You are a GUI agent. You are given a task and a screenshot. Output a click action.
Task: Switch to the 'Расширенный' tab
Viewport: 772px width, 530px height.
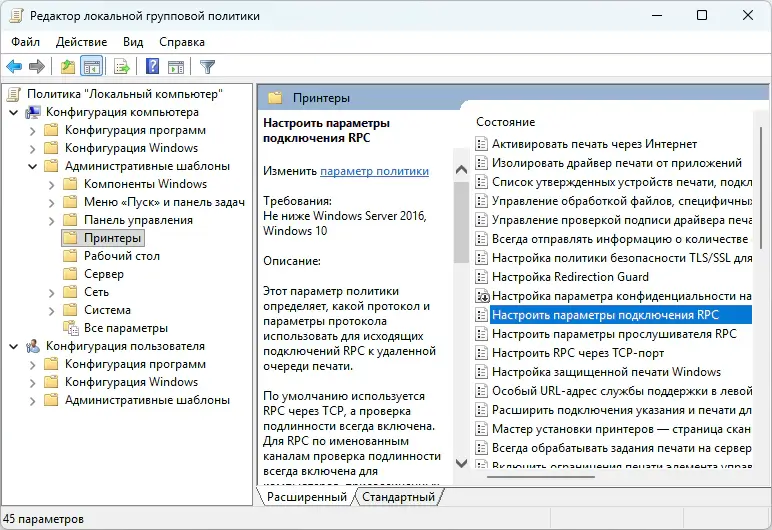tap(306, 497)
